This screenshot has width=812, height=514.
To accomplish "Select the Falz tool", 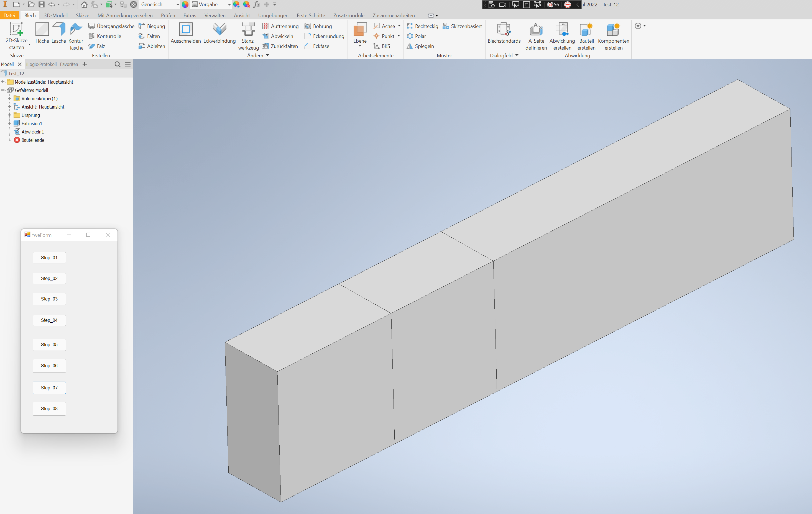I will [x=97, y=46].
